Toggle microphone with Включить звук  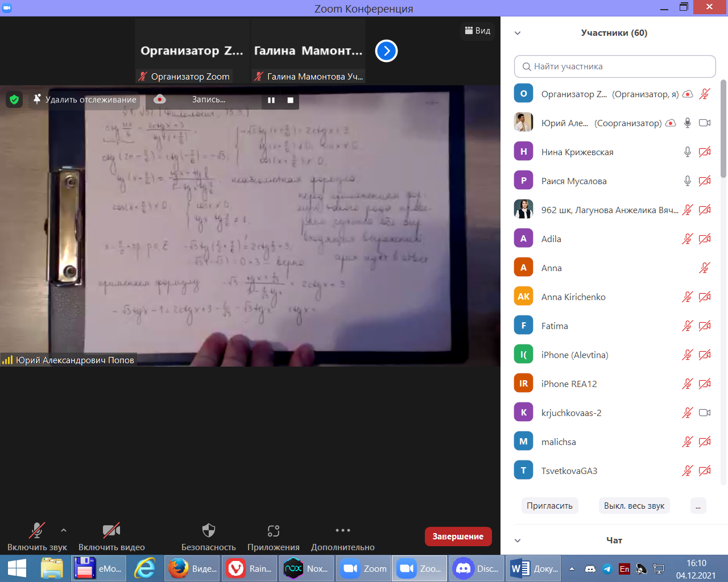tap(37, 537)
